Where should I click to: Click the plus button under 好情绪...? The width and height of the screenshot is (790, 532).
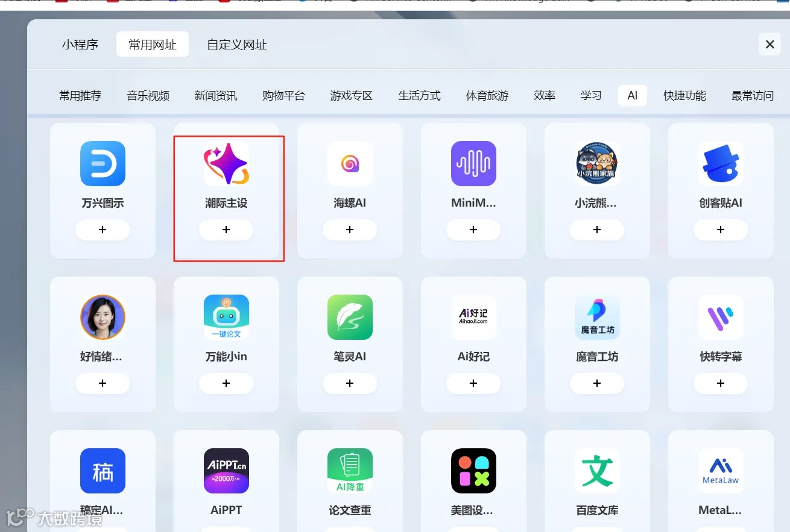click(x=103, y=383)
